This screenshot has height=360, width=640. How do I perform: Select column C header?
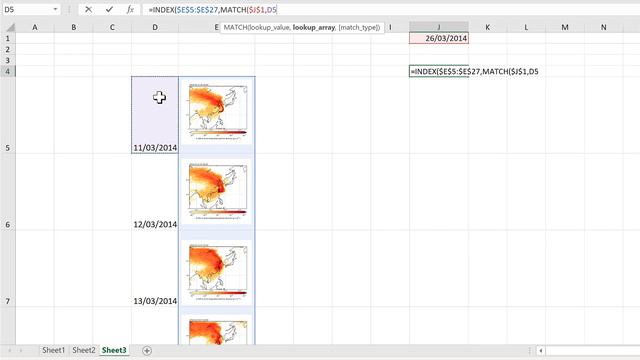[x=112, y=27]
